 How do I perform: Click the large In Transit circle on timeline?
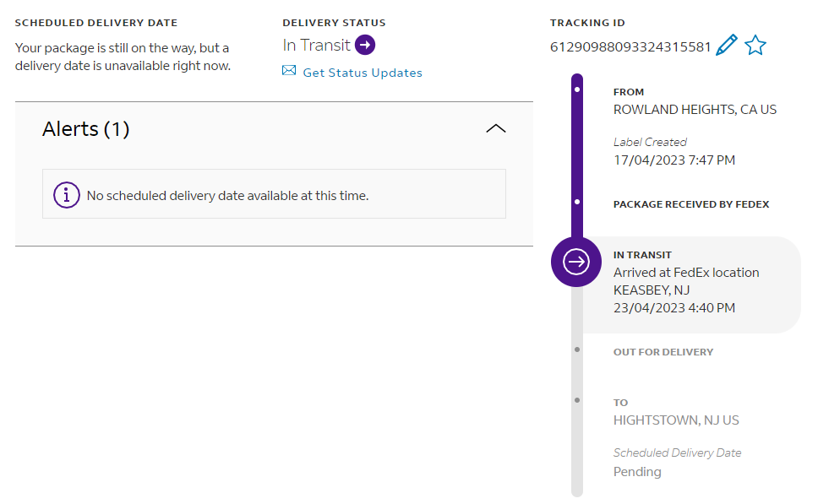[x=576, y=262]
